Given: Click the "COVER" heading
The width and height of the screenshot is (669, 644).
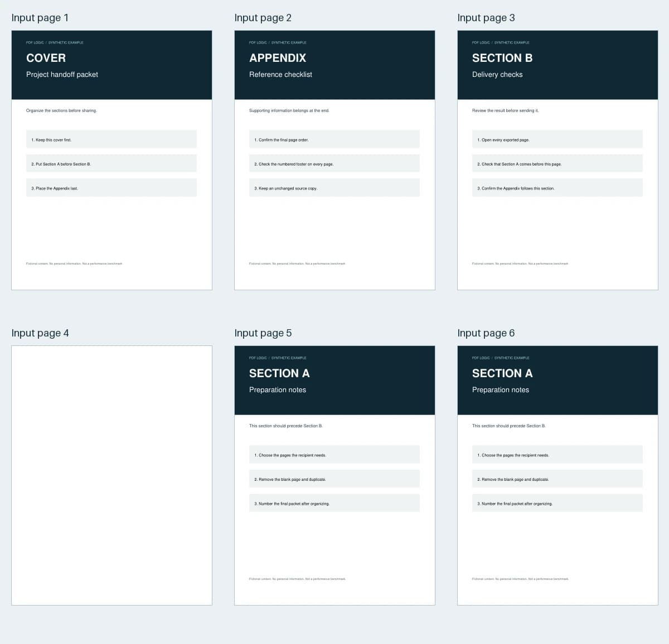Looking at the screenshot, I should tap(46, 58).
